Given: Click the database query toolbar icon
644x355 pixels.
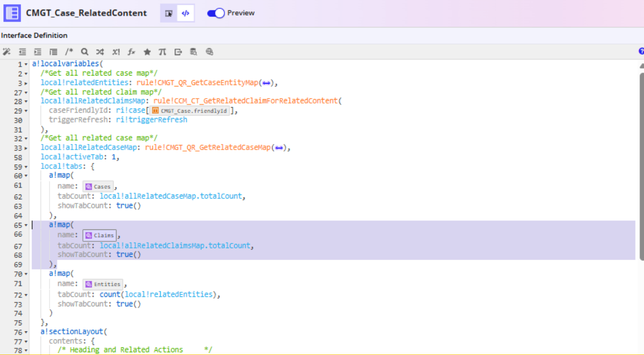Looking at the screenshot, I should pyautogui.click(x=193, y=52).
